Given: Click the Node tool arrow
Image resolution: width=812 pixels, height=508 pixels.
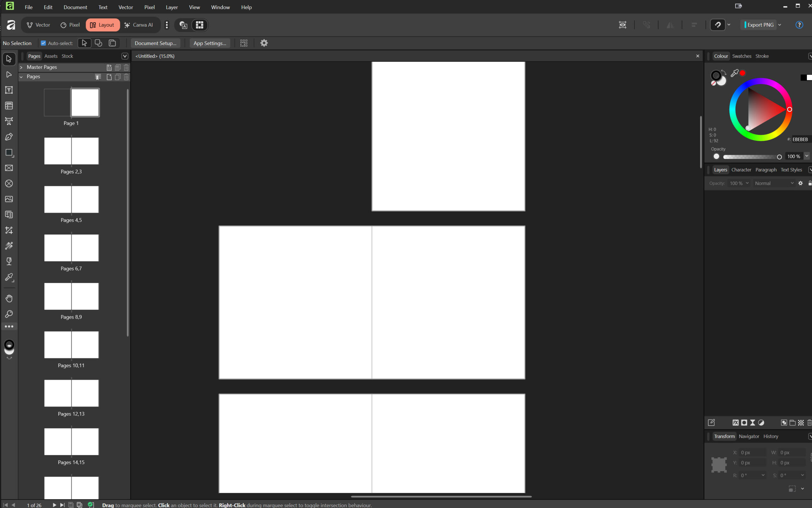Looking at the screenshot, I should 9,75.
